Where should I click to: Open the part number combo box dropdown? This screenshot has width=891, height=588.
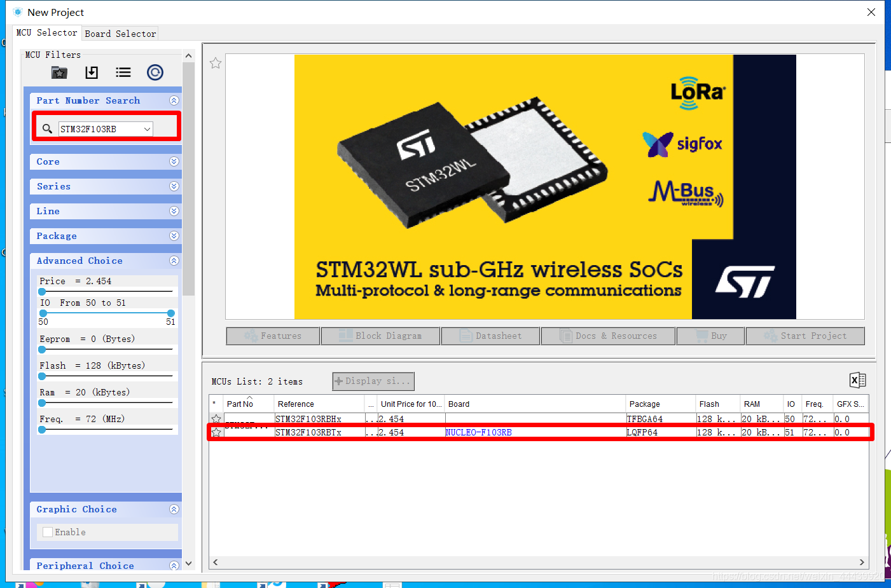pyautogui.click(x=148, y=129)
